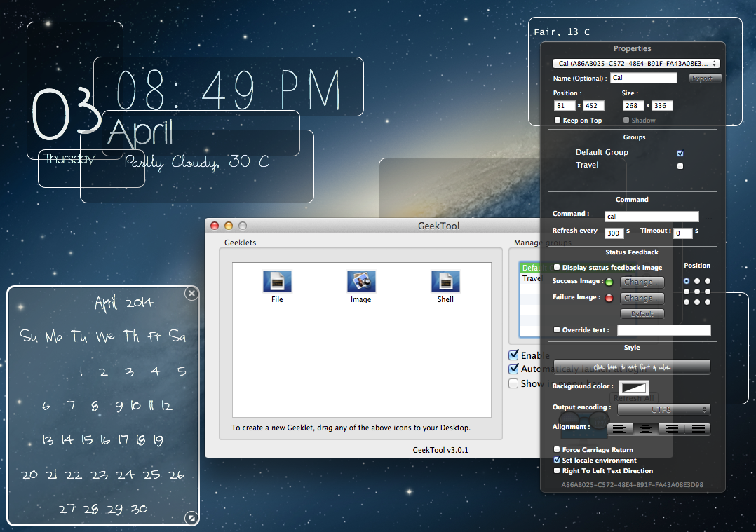The width and height of the screenshot is (756, 532).
Task: Toggle Keep on Top checkbox
Action: [558, 120]
